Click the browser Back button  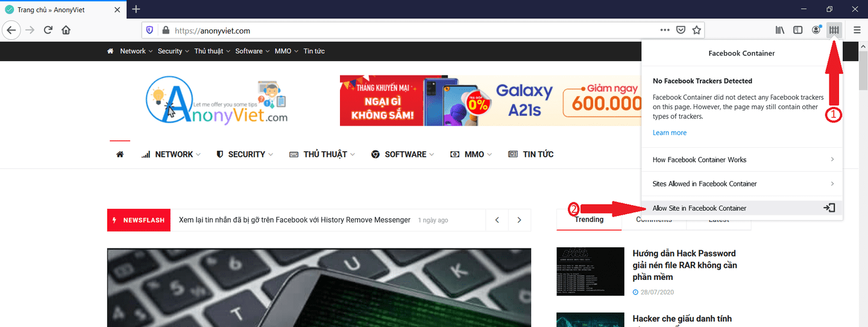point(11,30)
